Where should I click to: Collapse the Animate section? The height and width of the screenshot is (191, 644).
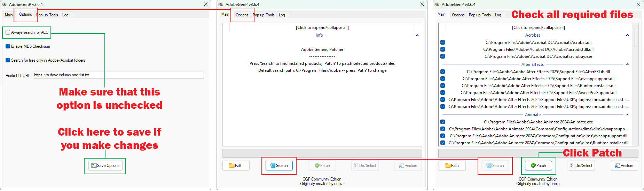click(x=627, y=115)
